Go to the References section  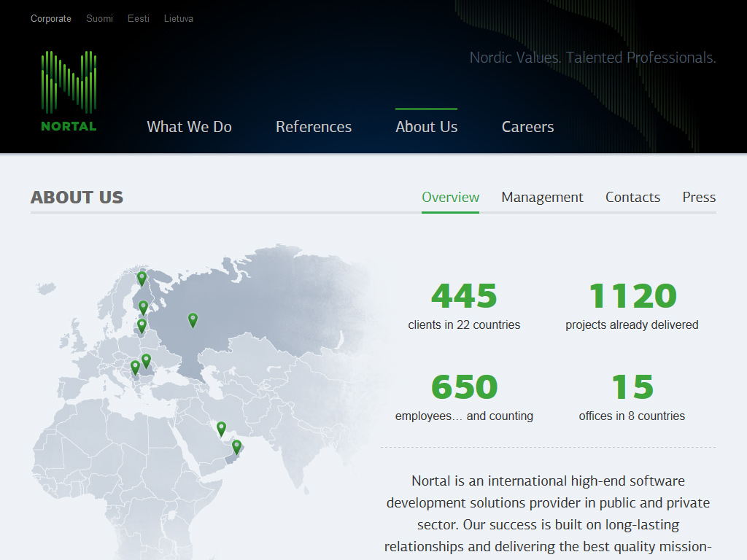click(314, 127)
